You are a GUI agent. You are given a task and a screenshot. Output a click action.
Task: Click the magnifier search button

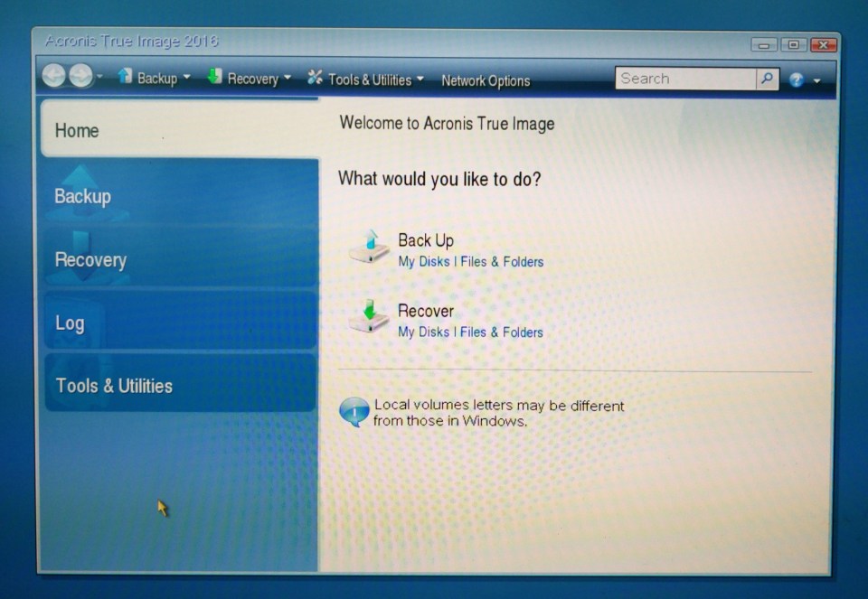767,80
